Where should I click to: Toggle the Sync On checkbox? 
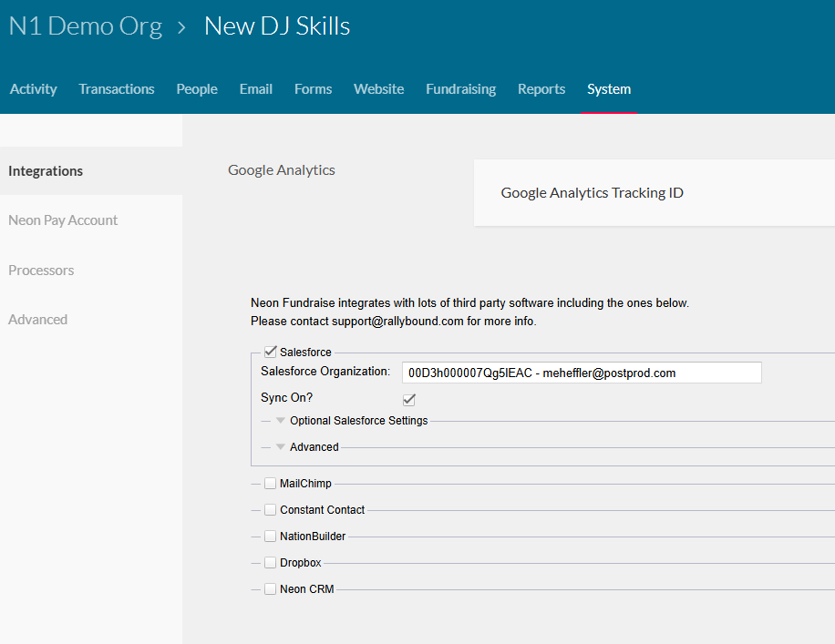click(409, 399)
